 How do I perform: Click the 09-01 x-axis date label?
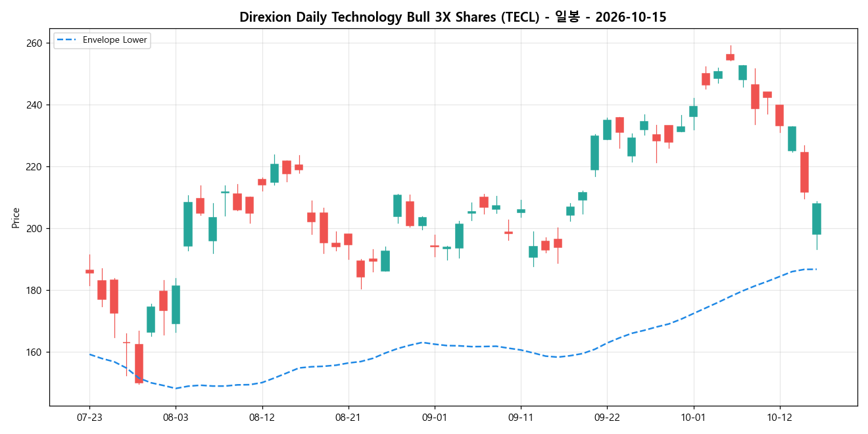[434, 418]
